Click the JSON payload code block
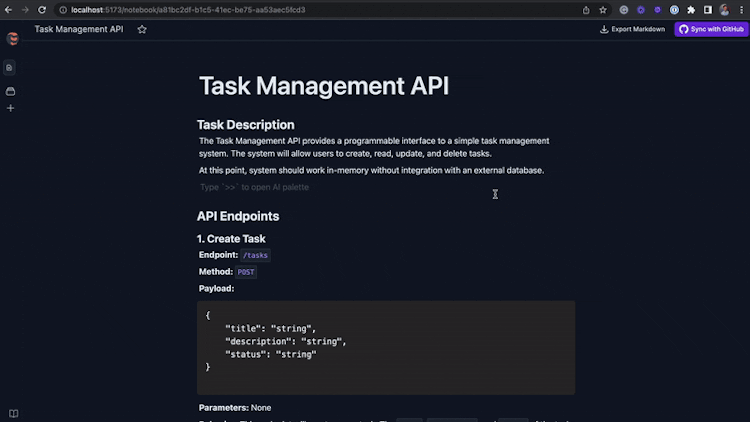The image size is (750, 422). tap(386, 347)
